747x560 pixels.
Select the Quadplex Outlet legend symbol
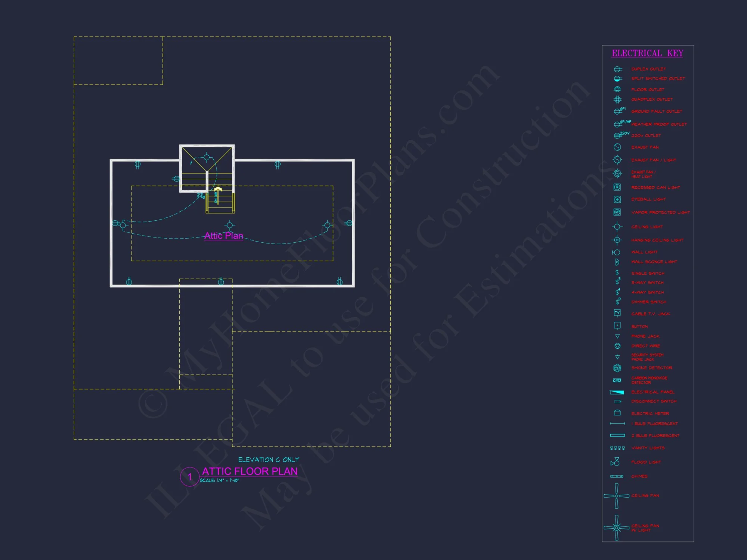pos(617,100)
